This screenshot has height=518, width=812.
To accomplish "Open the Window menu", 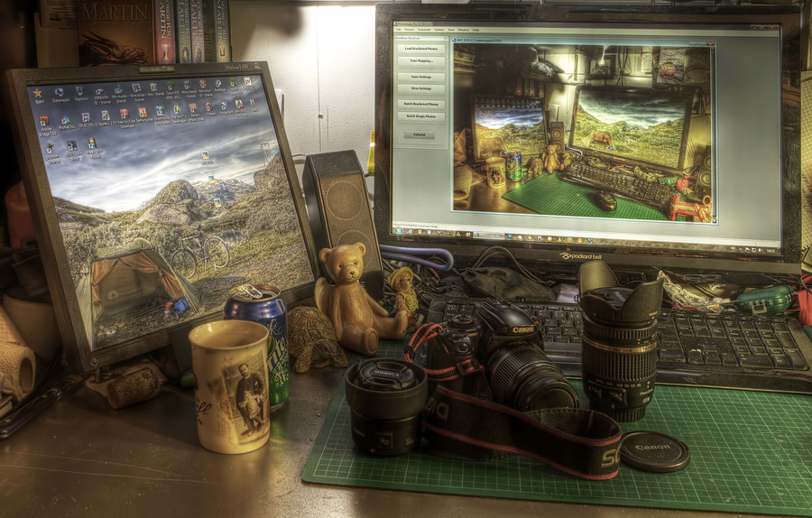I will [x=464, y=30].
